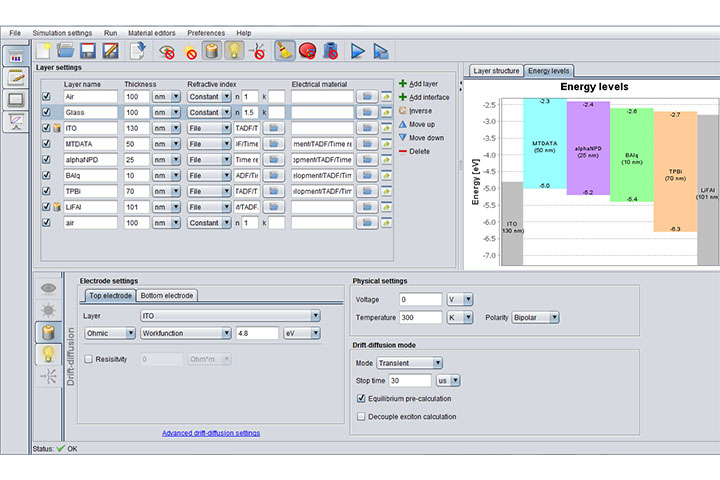Click the broom clean-up icon
720x480 pixels.
click(x=285, y=51)
